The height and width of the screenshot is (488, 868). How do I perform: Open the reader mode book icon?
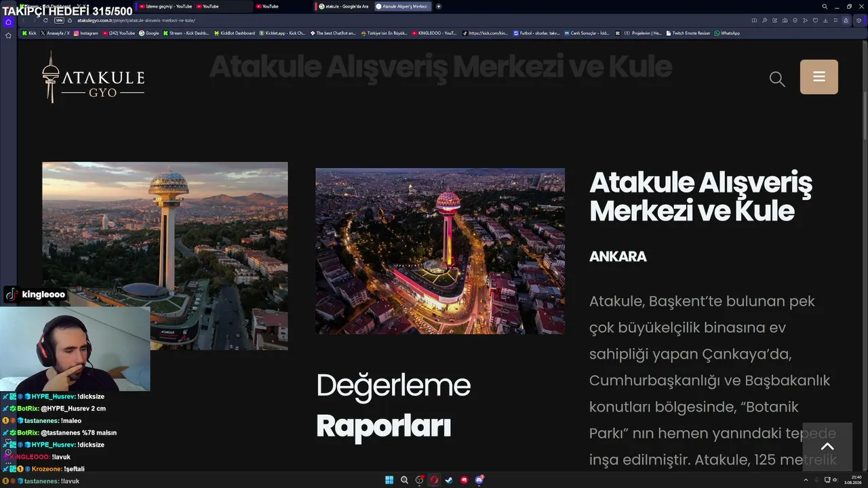(754, 20)
